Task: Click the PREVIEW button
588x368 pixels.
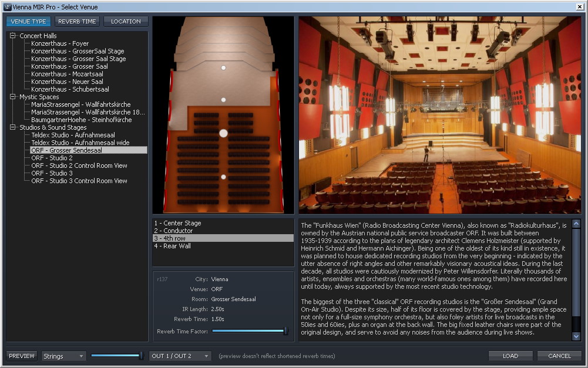Action: pos(22,356)
